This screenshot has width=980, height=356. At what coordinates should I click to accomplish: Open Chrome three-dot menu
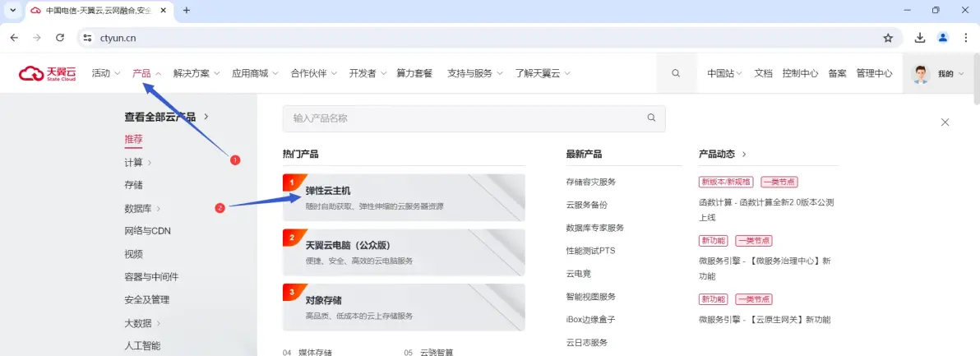[965, 38]
